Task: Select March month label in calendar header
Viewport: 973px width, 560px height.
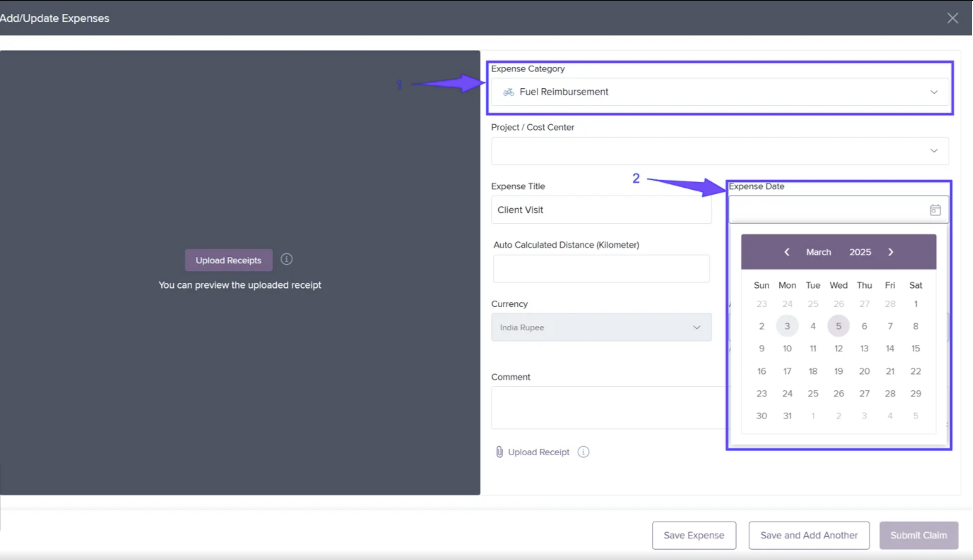Action: click(x=818, y=252)
